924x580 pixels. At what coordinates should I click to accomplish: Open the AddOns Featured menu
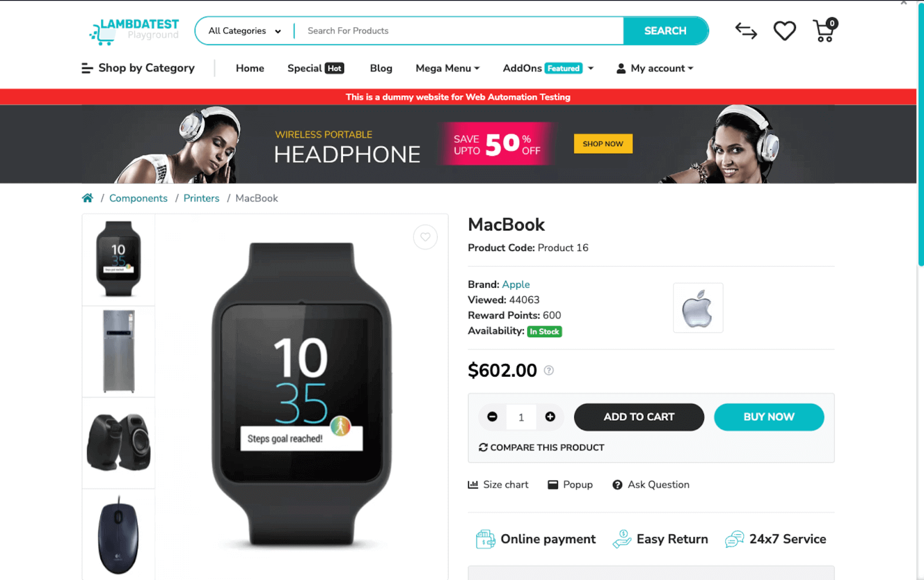point(548,68)
